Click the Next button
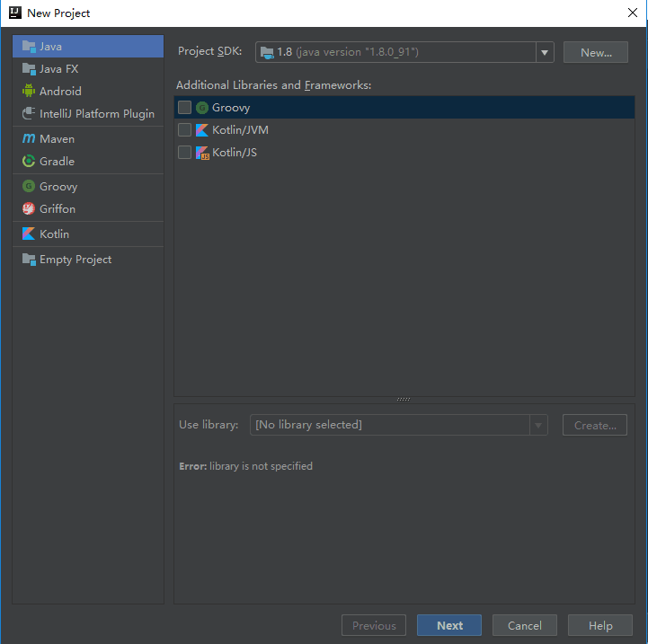The width and height of the screenshot is (648, 644). pyautogui.click(x=449, y=625)
